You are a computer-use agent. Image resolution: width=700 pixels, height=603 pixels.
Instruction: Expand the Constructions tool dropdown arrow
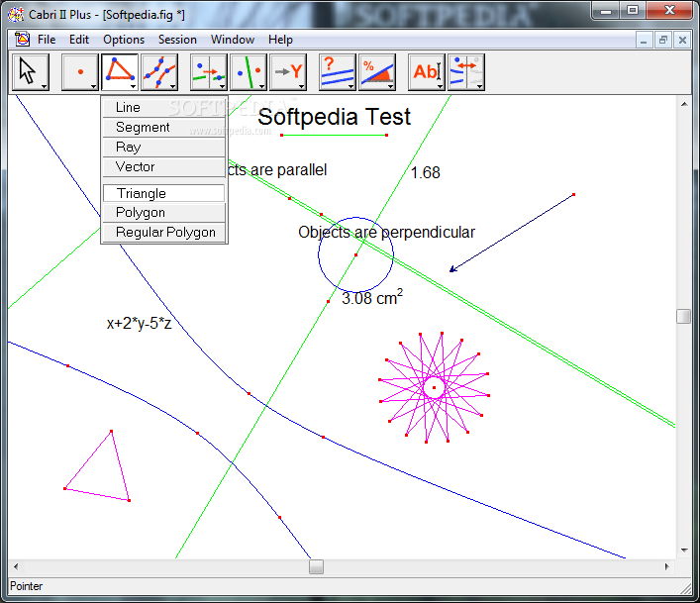pos(261,86)
